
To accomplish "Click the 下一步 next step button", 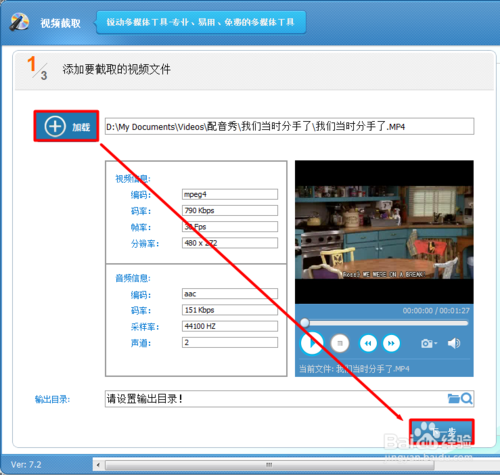I will coord(442,432).
